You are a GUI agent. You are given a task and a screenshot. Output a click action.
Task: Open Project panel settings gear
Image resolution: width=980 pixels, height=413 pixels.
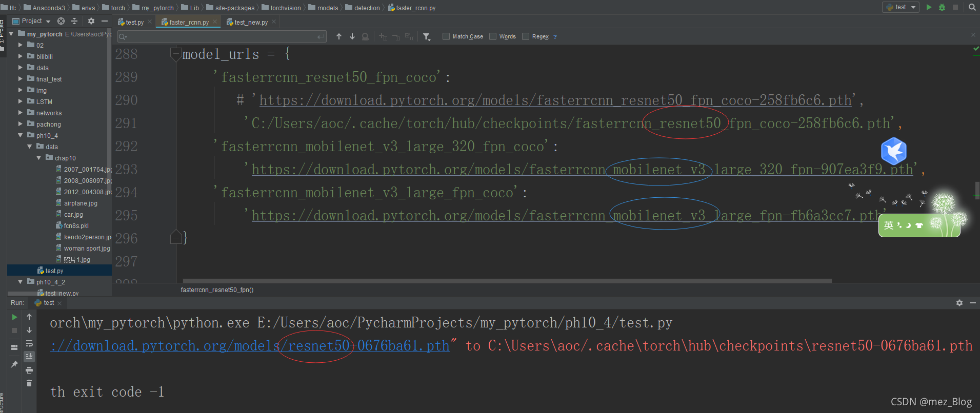click(x=91, y=21)
